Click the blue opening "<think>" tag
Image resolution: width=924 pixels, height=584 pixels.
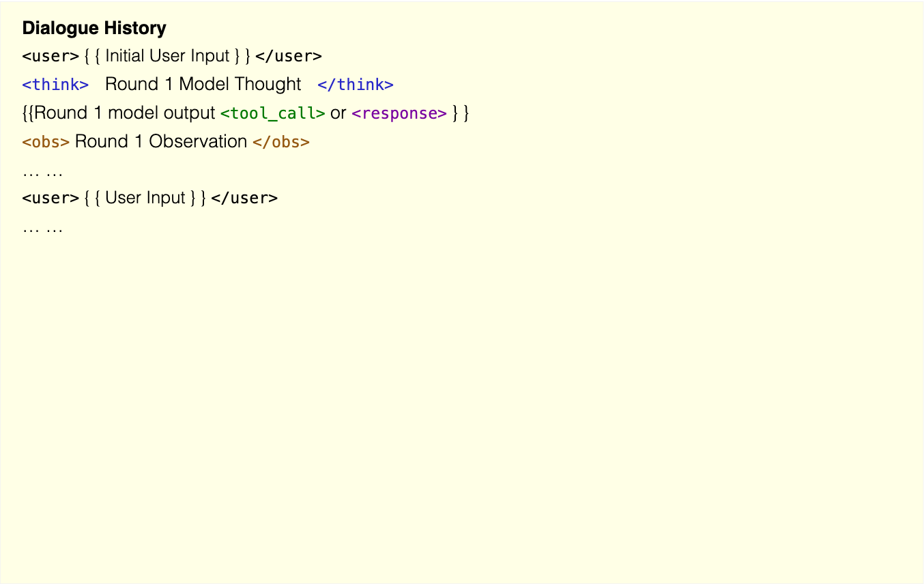[55, 85]
